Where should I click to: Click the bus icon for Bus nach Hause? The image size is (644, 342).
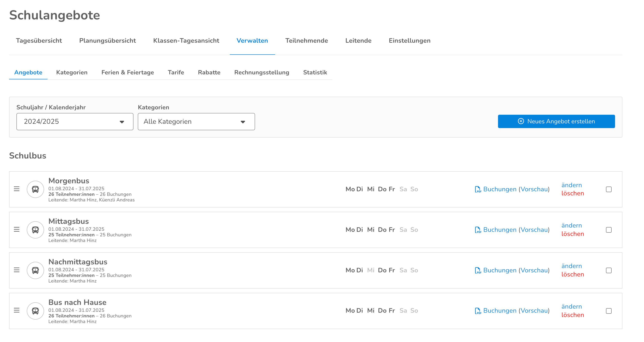35,311
